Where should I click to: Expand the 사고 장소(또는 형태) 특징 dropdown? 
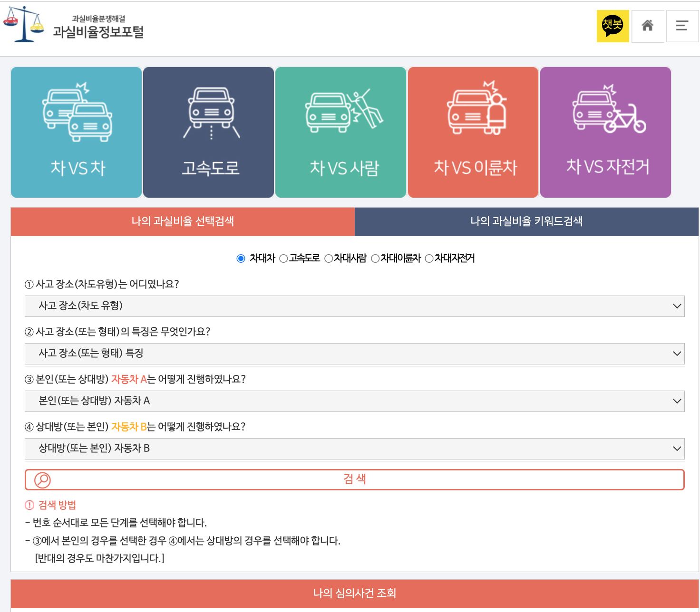(354, 354)
